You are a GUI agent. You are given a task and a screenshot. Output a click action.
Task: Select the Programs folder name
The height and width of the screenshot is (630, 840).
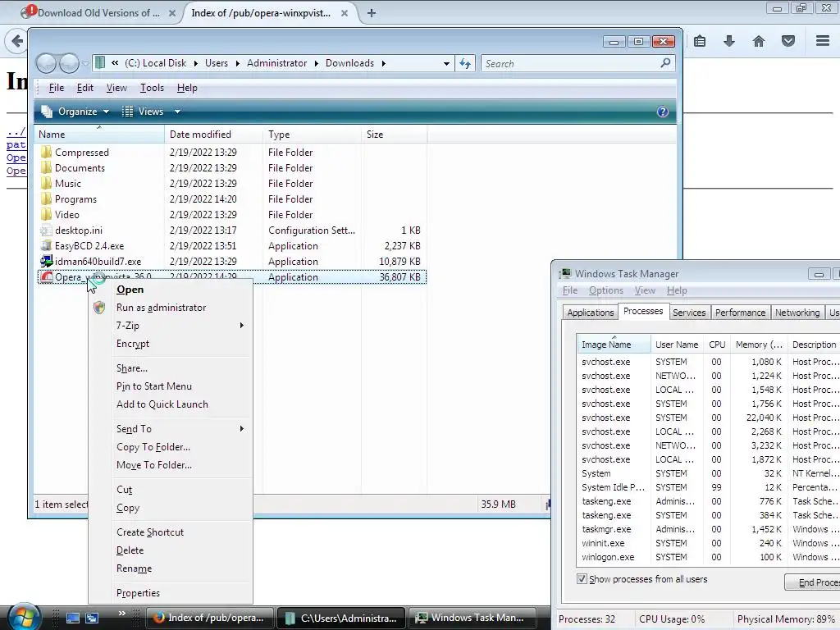coord(75,199)
